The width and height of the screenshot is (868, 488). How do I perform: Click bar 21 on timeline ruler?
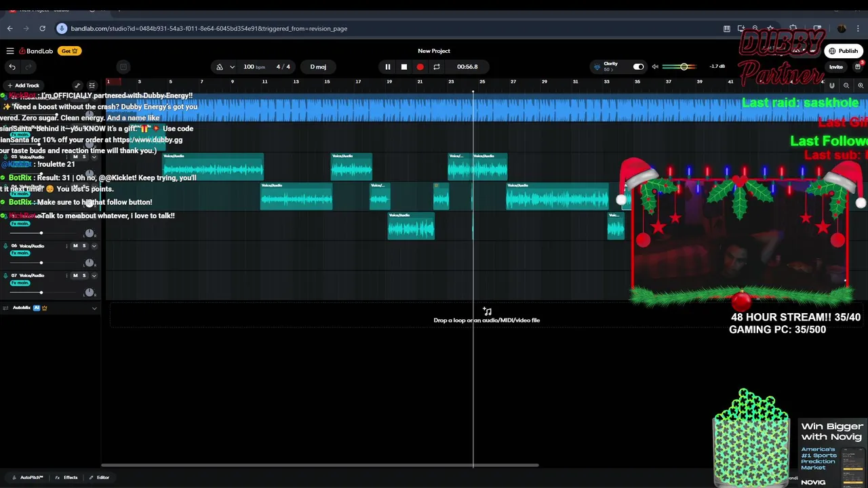(x=420, y=82)
